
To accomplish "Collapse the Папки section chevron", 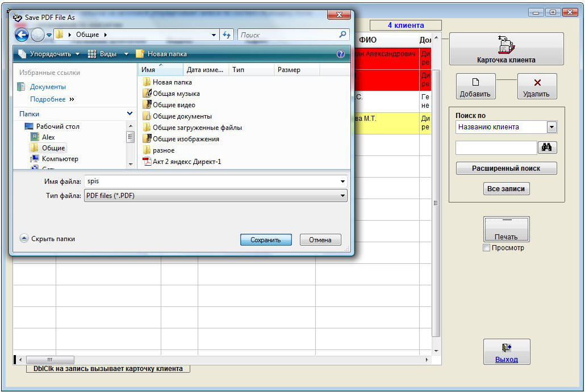I will coord(129,113).
